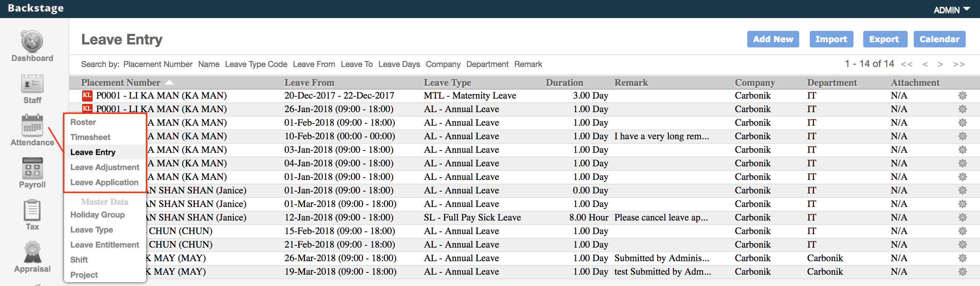
Task: Click gear icon for Full Pay Sick Leave row
Action: (963, 218)
